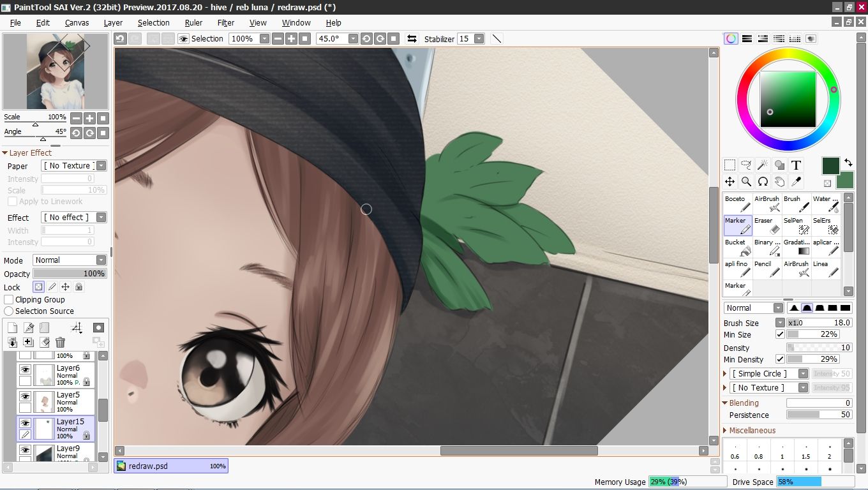Open the Filter menu
868x490 pixels.
point(226,22)
